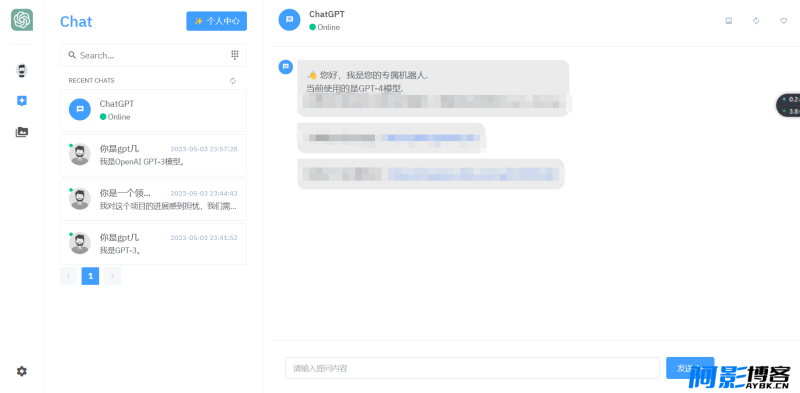
Task: Open the user avatar sidebar icon
Action: pos(21,70)
